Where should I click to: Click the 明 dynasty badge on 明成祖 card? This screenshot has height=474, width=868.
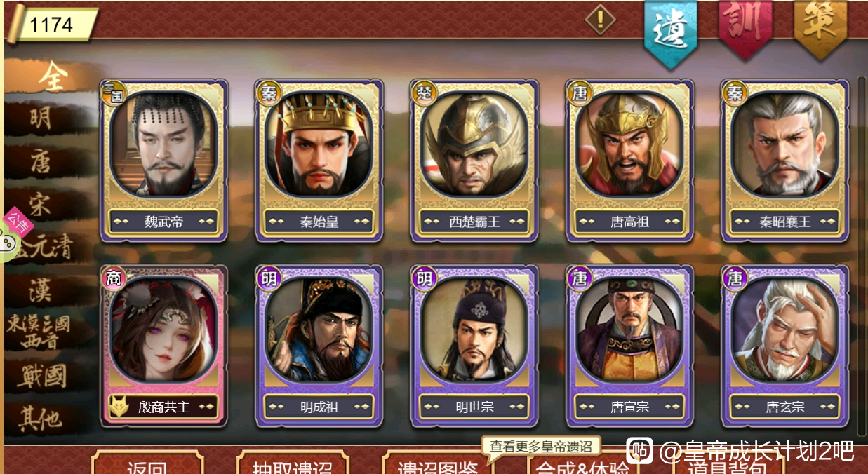pos(269,278)
